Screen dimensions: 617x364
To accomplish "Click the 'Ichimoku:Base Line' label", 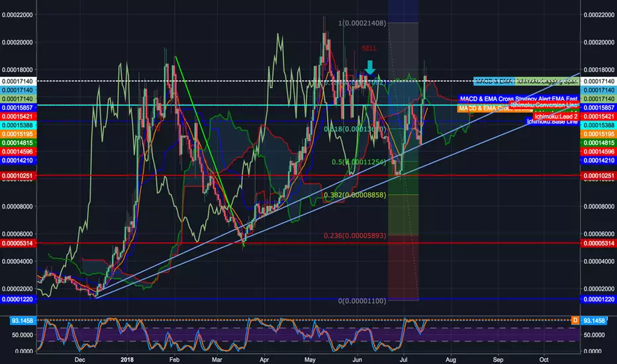I will 552,122.
